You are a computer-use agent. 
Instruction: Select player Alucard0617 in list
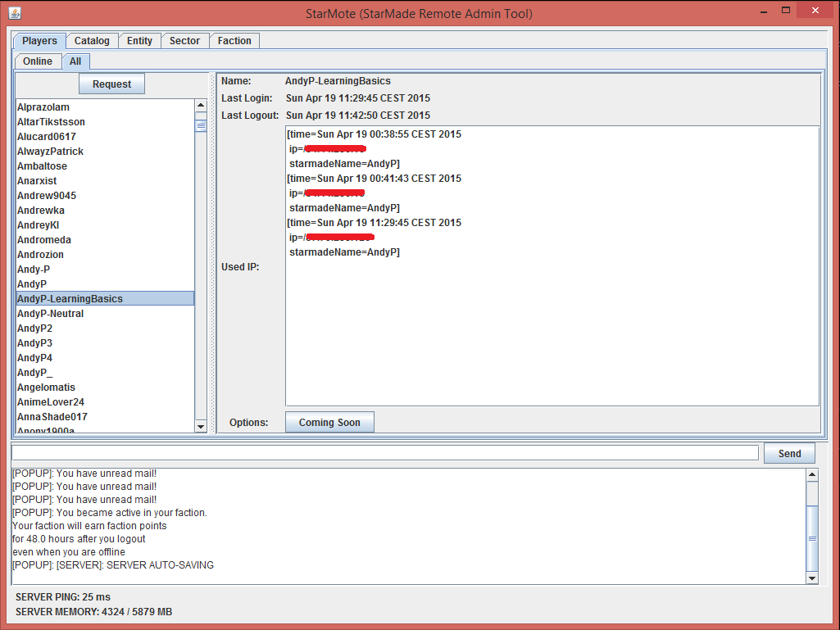click(x=47, y=137)
